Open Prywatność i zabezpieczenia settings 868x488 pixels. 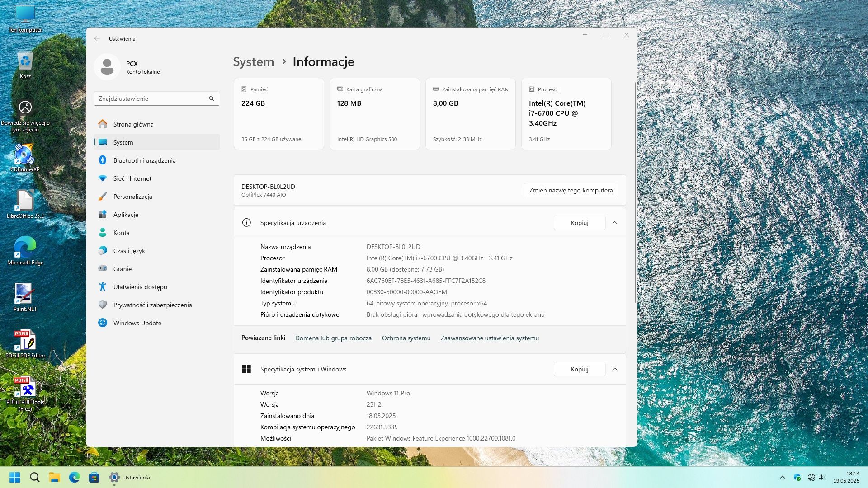point(156,305)
